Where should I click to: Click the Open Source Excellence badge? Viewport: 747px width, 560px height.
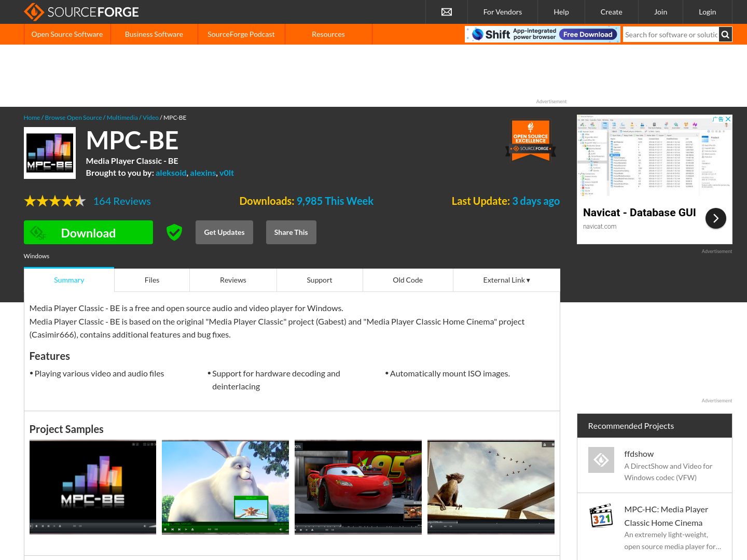coord(531,140)
